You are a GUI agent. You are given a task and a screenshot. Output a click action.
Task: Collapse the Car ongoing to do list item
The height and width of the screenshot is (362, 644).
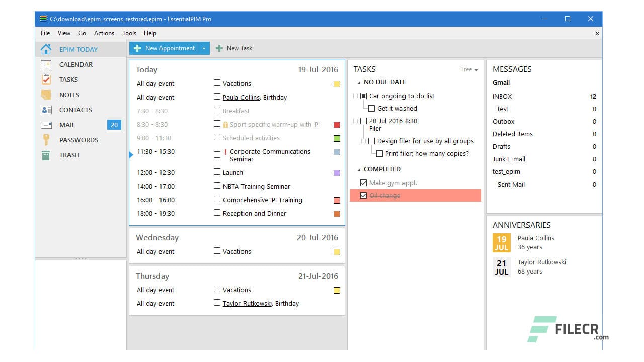356,96
